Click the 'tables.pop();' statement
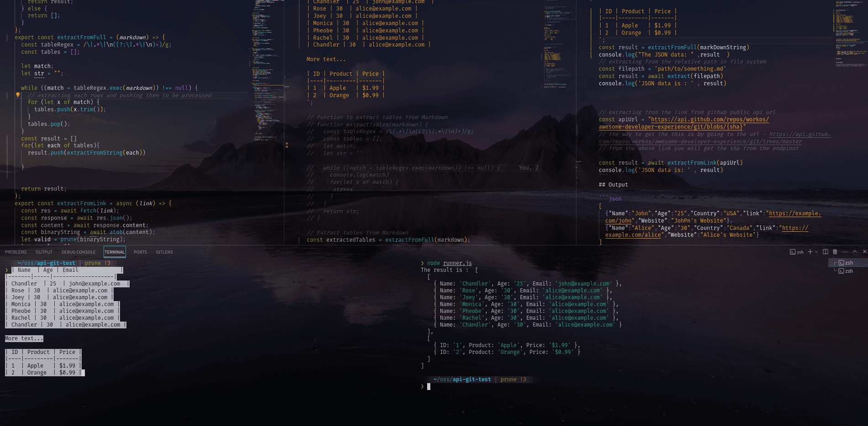 pos(49,124)
